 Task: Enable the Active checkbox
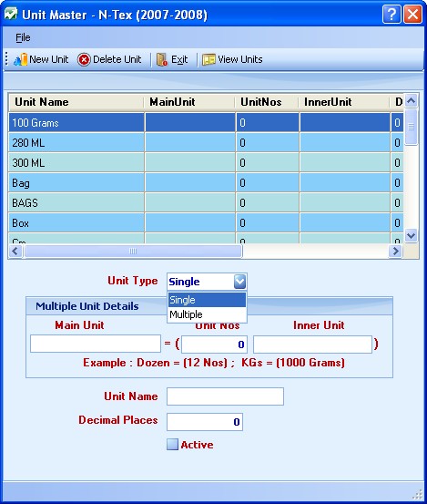[x=172, y=445]
